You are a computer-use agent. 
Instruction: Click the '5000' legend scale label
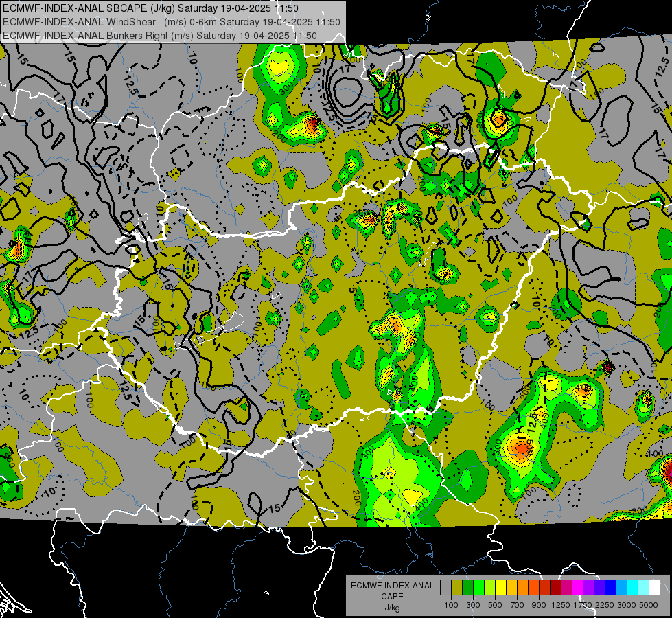click(649, 605)
